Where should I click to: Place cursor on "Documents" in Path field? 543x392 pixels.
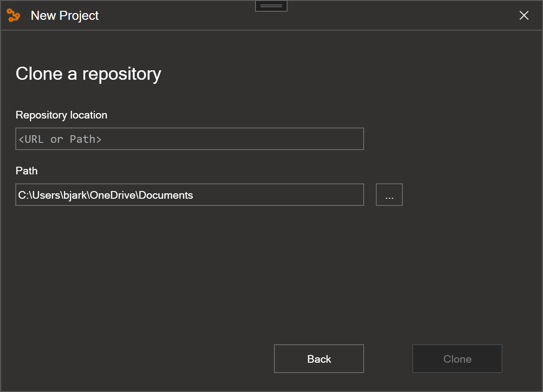click(x=166, y=195)
